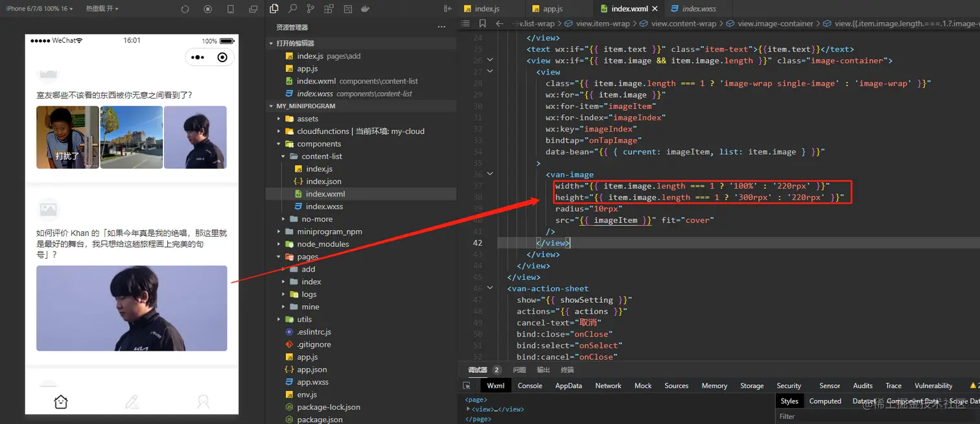The height and width of the screenshot is (424, 980).
Task: Click view.item-wrap in breadcrumb
Action: point(602,23)
